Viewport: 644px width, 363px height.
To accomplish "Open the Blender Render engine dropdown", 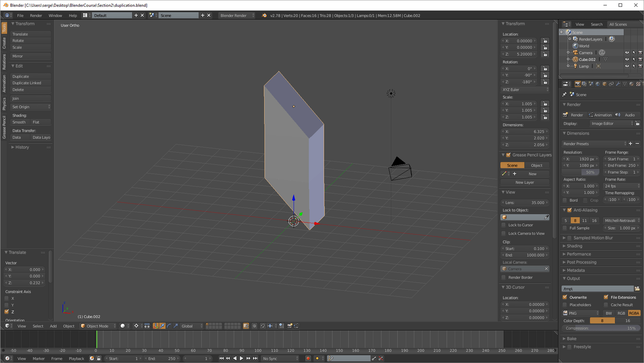I will (x=236, y=15).
